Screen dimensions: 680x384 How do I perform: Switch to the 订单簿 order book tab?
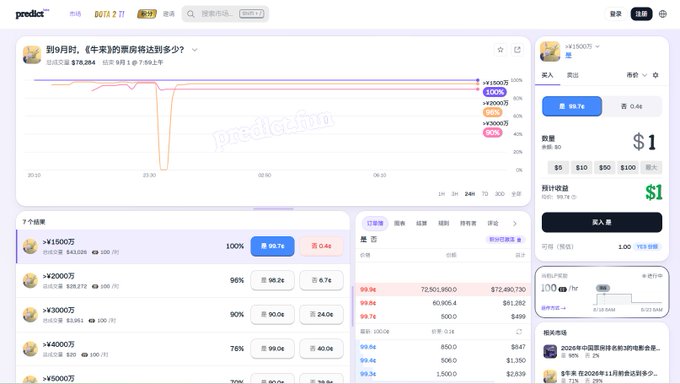(x=375, y=223)
